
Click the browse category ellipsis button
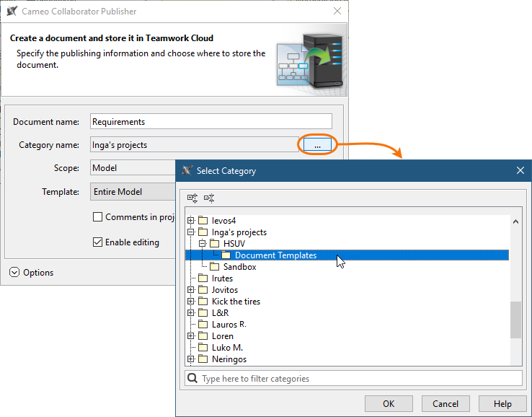317,145
